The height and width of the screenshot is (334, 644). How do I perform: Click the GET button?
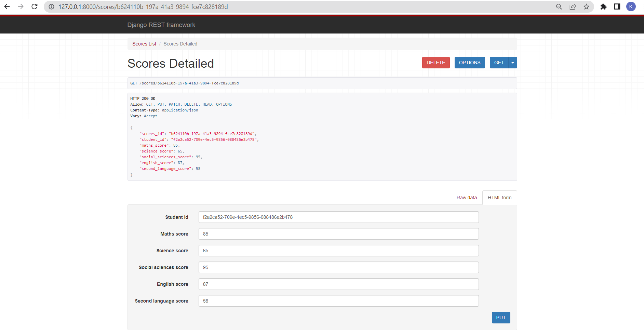click(499, 63)
